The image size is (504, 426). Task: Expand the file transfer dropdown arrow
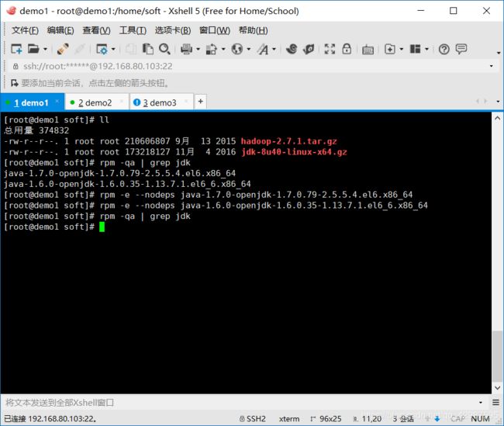coord(223,49)
